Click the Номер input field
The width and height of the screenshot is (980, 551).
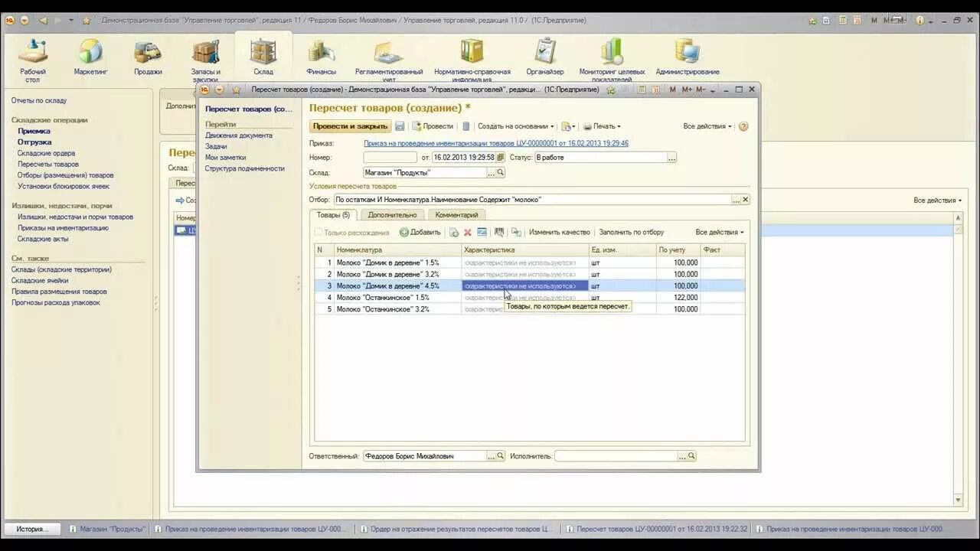[x=390, y=158]
